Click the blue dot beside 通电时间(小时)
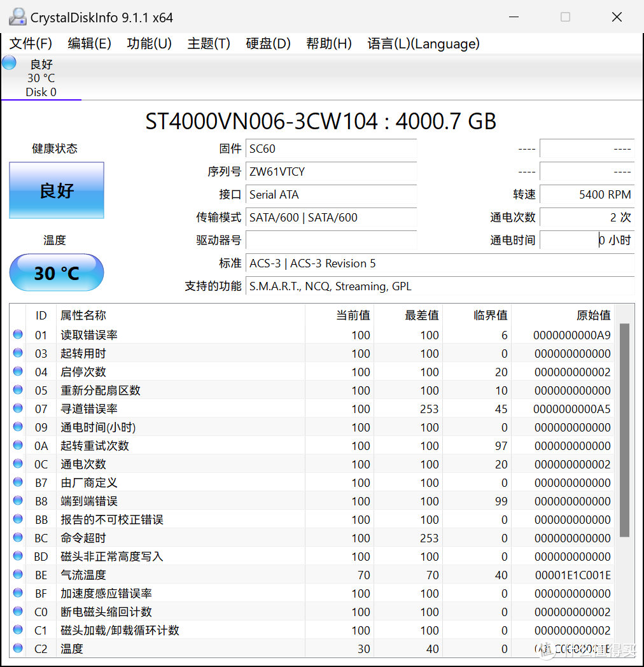Image resolution: width=644 pixels, height=667 pixels. click(17, 426)
